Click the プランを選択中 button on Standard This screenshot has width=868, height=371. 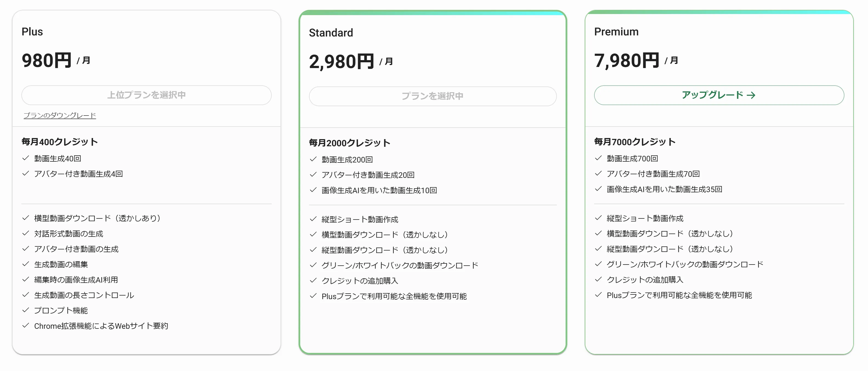[433, 96]
